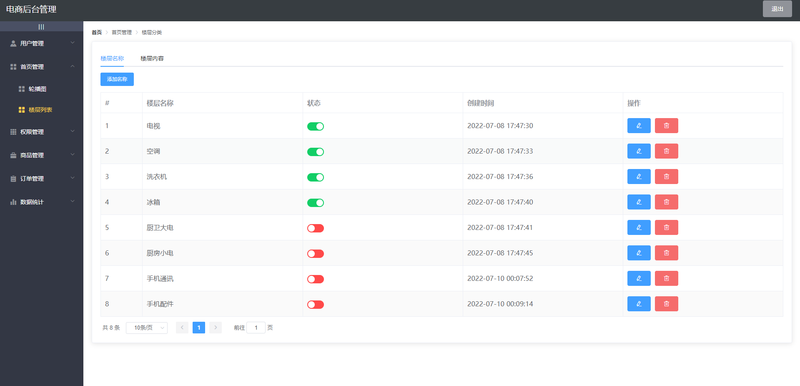Viewport: 800px width, 386px height.
Task: Delete the 冰箱 row with trash icon
Action: (666, 202)
